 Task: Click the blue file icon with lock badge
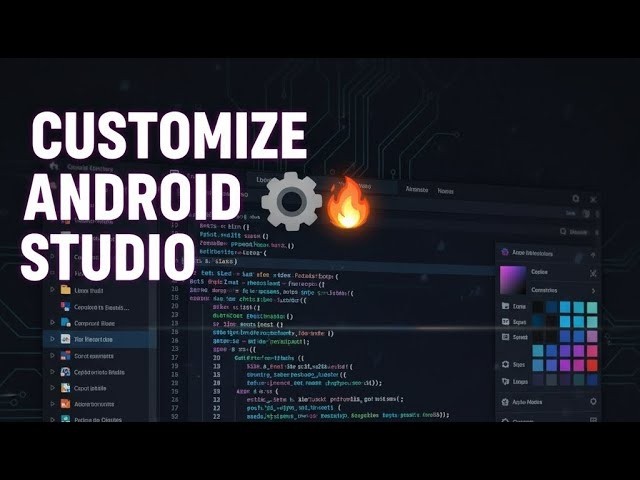65,322
